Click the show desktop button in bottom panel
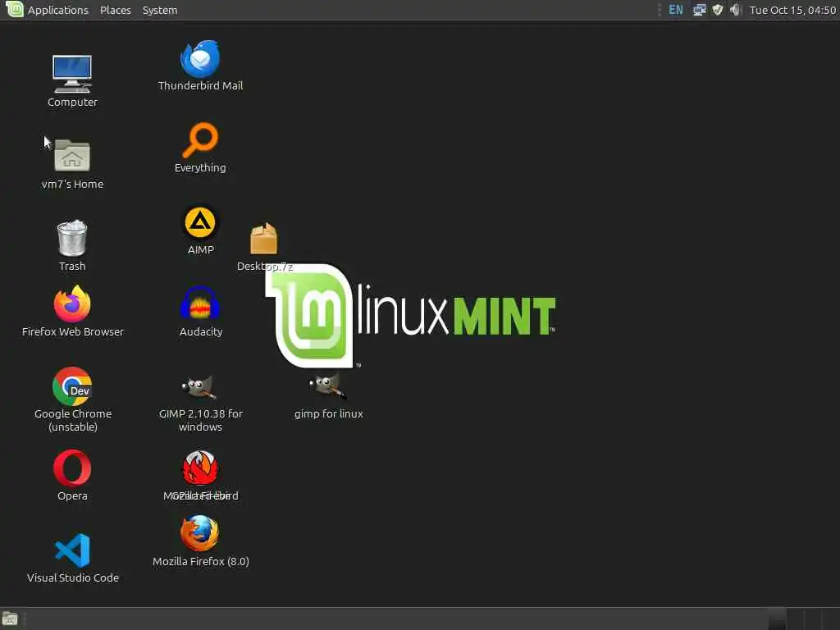The height and width of the screenshot is (630, 840). 10,619
